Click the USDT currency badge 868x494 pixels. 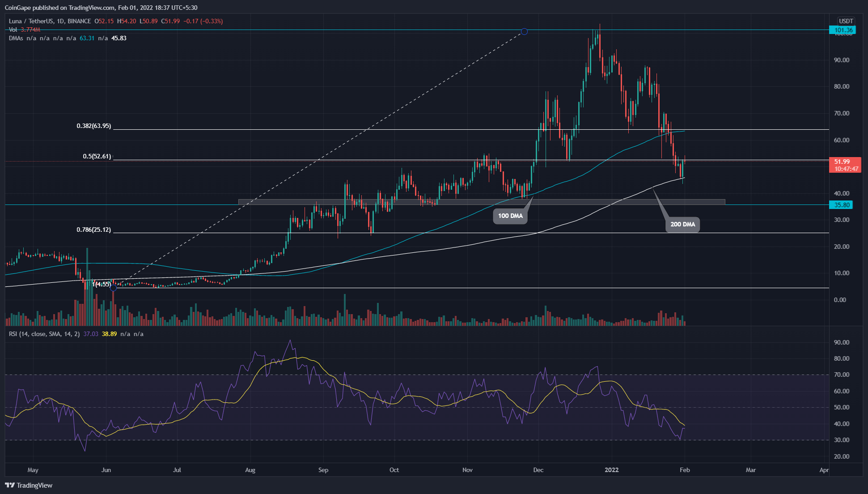pyautogui.click(x=845, y=21)
